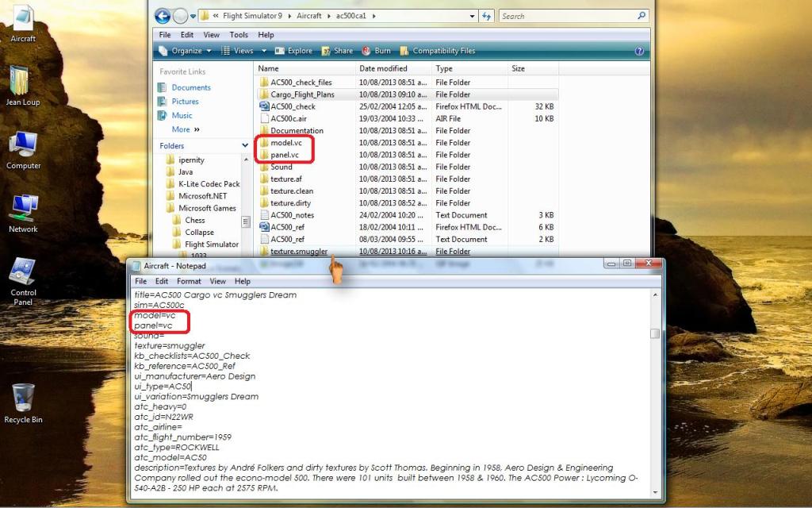812x508 pixels.
Task: Click Compatibility Files toolbar button
Action: [438, 51]
